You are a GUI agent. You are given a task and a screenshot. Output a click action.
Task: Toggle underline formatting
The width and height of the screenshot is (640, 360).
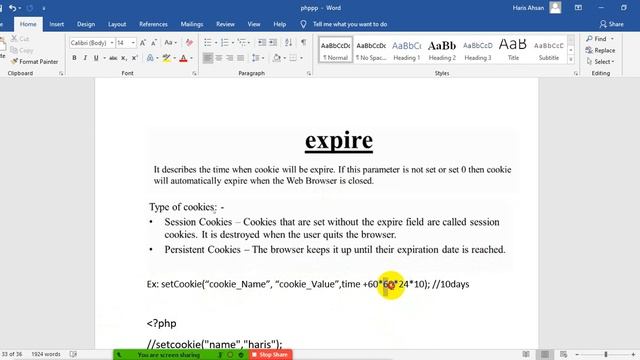coord(96,58)
